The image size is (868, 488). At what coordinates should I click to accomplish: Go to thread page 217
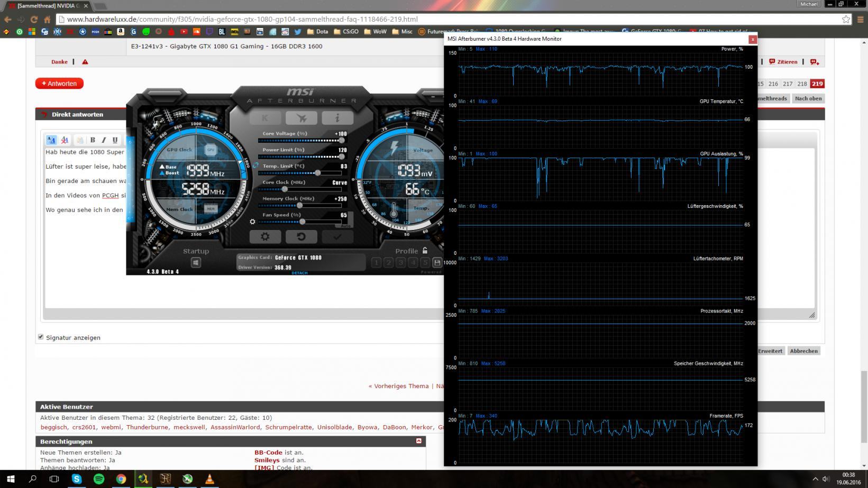(788, 84)
